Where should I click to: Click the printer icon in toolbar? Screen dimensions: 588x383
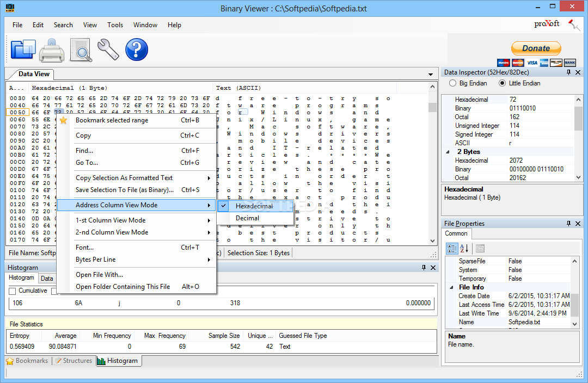pos(52,50)
